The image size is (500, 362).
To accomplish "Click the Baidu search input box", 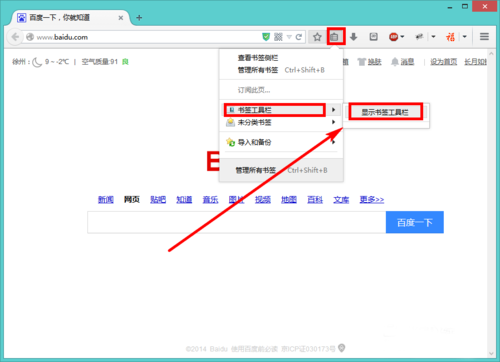I will point(237,222).
